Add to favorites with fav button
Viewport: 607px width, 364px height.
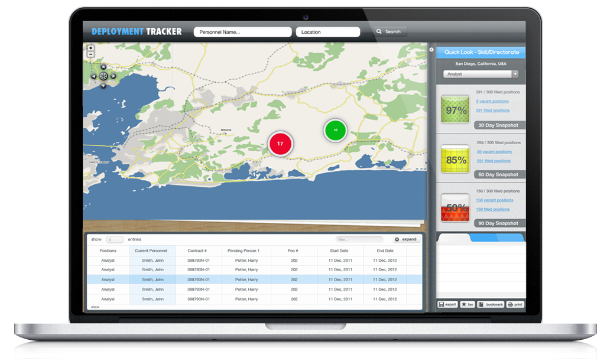point(468,304)
